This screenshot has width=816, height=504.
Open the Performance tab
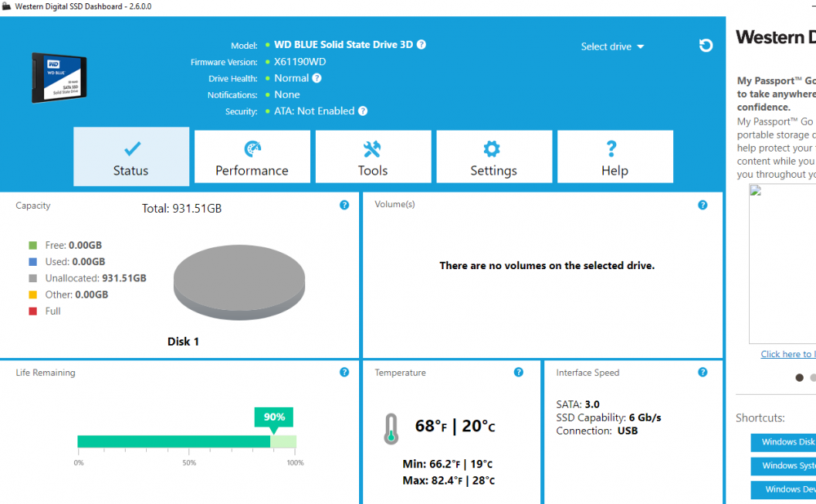point(252,157)
